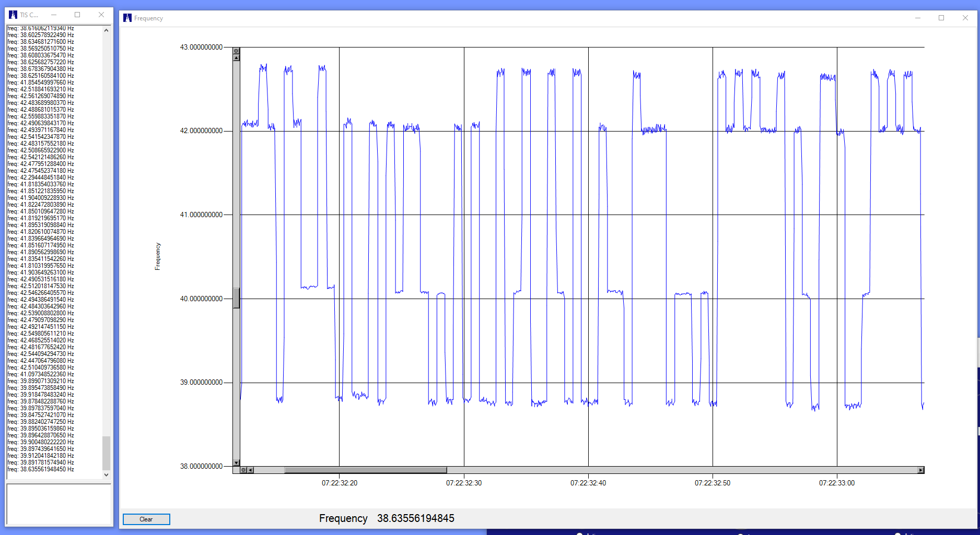Click the 43.000000000 y-axis label
980x535 pixels.
pos(202,47)
